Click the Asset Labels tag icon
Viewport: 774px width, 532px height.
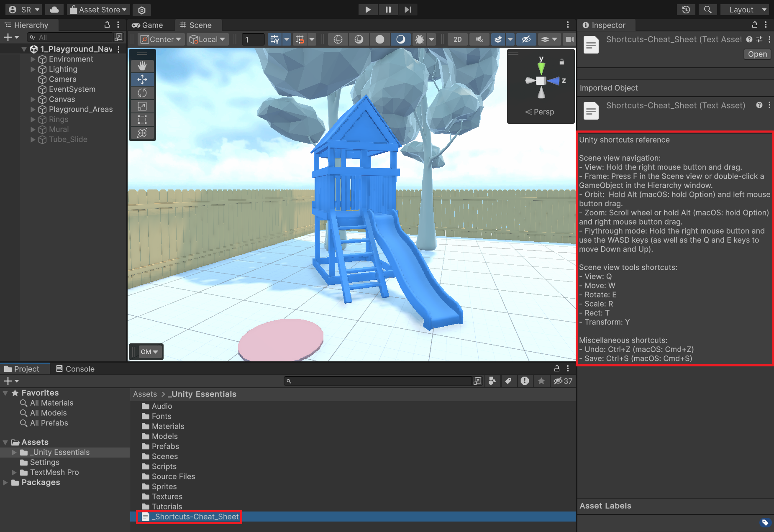tap(765, 522)
